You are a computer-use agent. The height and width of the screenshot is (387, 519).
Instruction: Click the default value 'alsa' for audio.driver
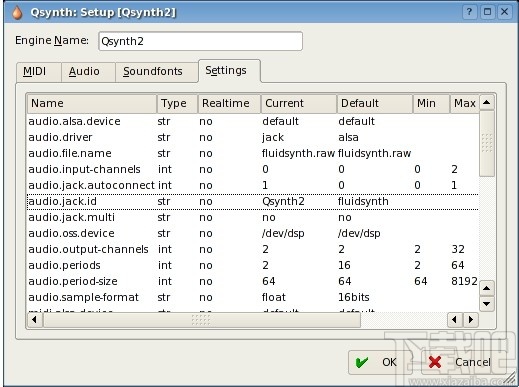348,137
